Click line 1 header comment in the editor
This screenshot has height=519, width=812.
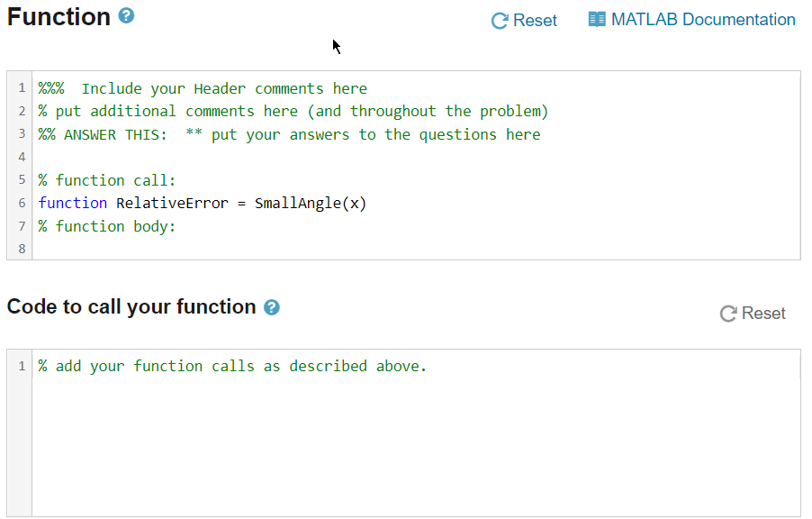coord(202,88)
